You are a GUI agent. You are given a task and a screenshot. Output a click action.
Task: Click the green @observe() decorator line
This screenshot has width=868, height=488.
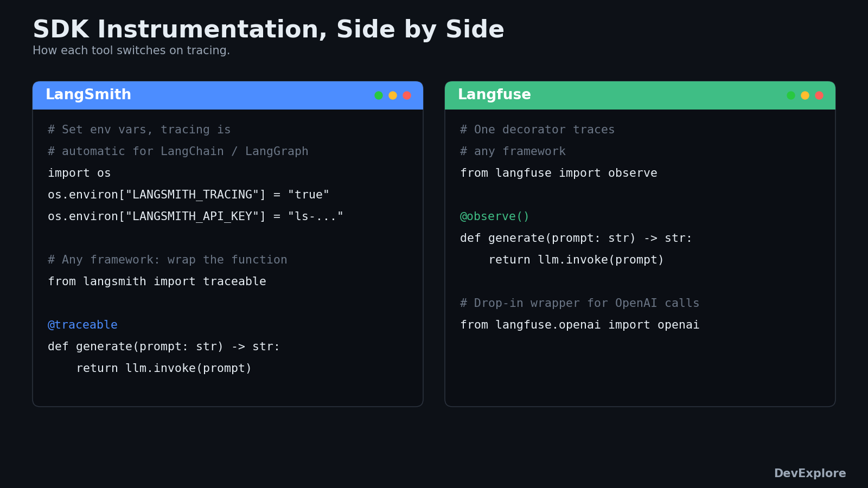(495, 216)
